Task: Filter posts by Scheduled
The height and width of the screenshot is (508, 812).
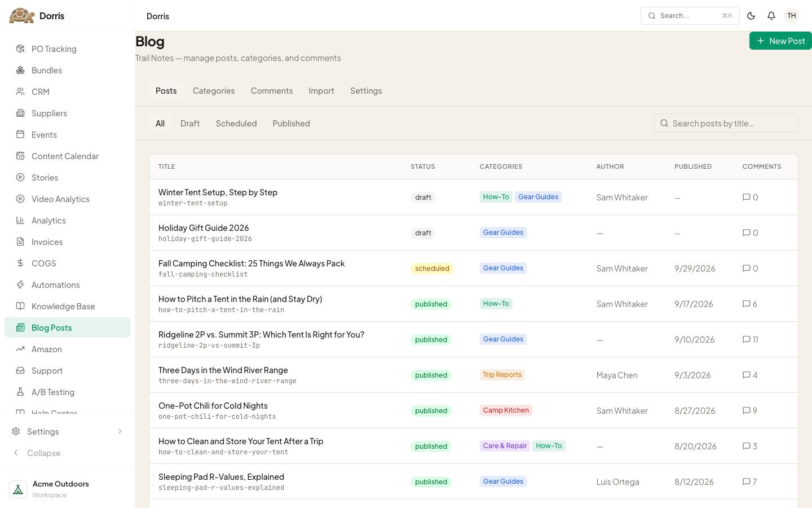Action: (x=236, y=123)
